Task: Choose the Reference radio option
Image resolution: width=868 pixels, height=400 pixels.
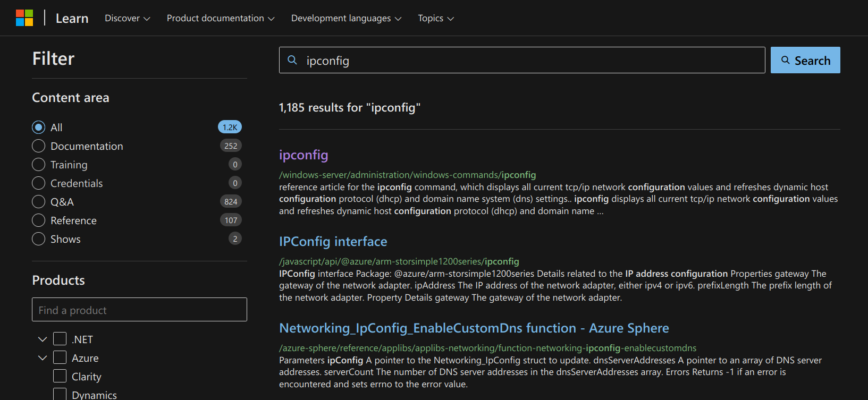Action: pyautogui.click(x=39, y=220)
